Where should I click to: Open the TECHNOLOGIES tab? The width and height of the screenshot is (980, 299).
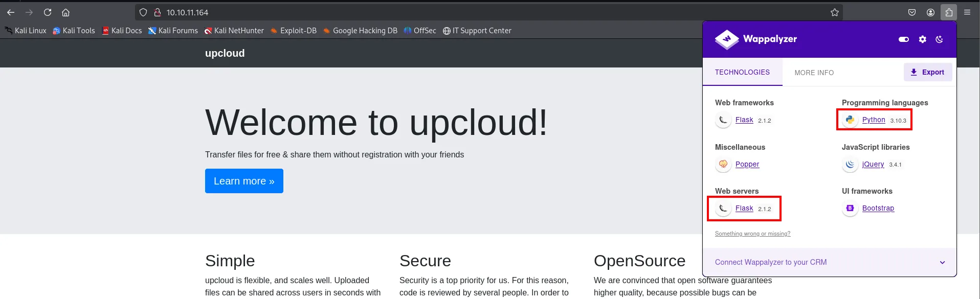pos(742,72)
